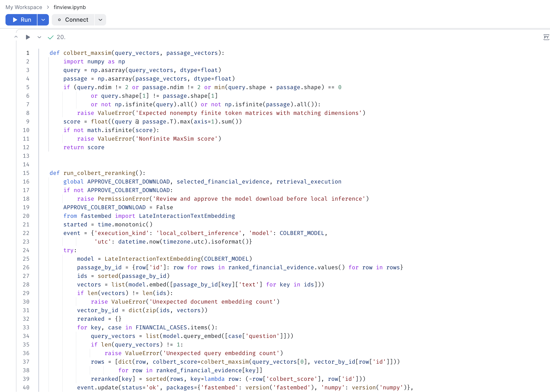Click 'APPROVE_COLBERT_DOWNLOAD = False' line
Viewport: 550px width, 392px height.
(x=118, y=207)
